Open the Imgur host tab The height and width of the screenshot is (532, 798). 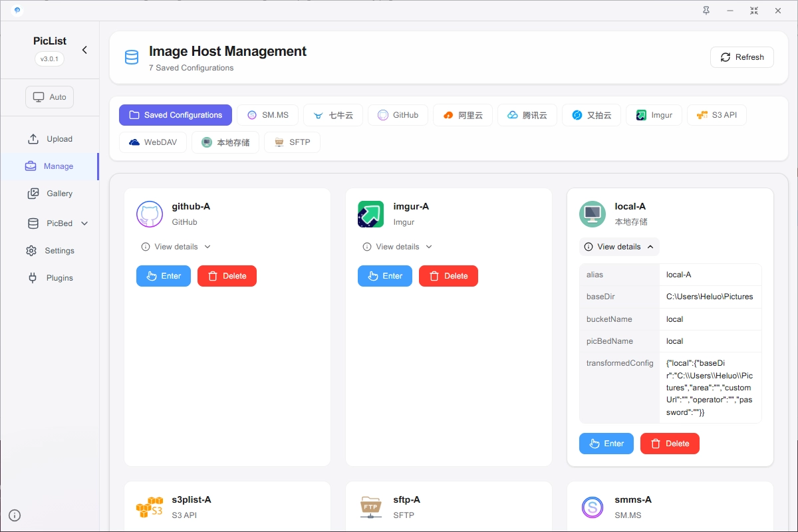click(x=654, y=115)
